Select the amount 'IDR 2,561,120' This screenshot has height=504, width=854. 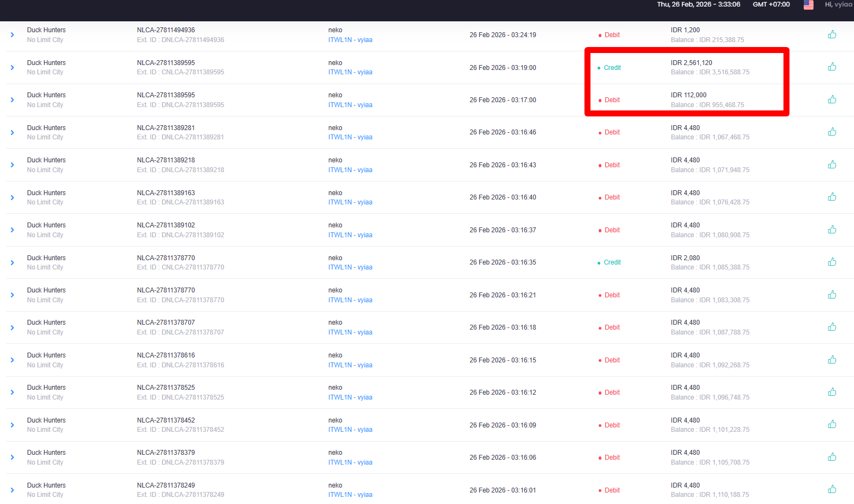(692, 63)
